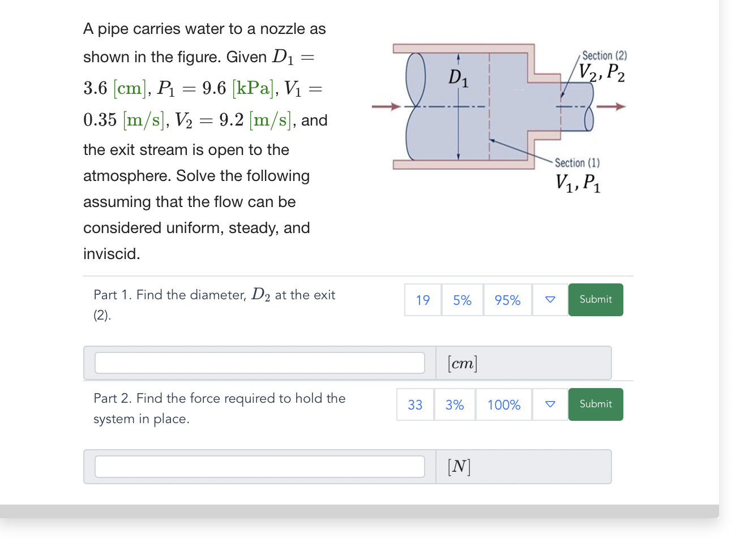
Task: Select the 3% statistic box
Action: (x=455, y=404)
